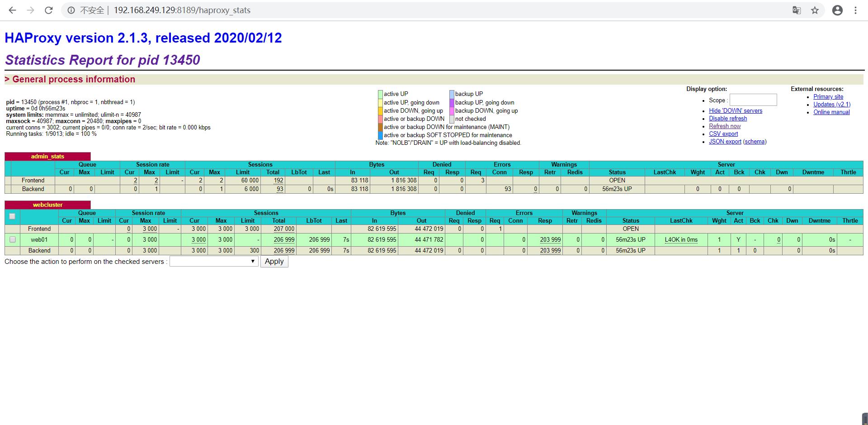The image size is (868, 425).
Task: Click admin_stats Backend status 56m23s UP
Action: coord(617,189)
